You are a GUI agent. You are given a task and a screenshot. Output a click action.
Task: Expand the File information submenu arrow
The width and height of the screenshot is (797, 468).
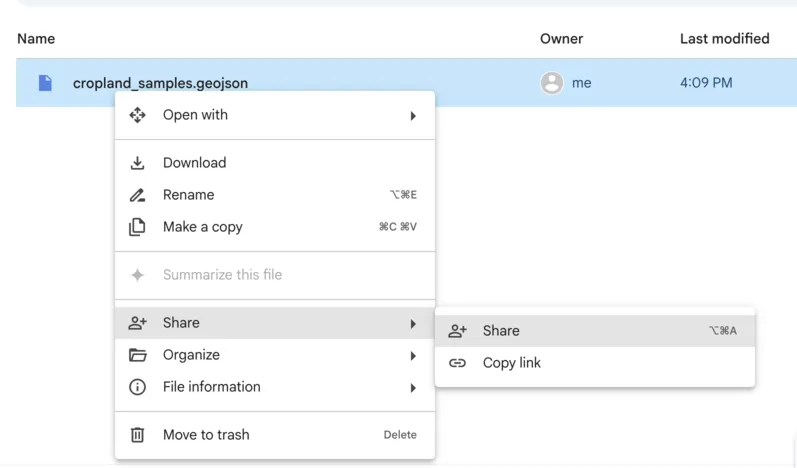coord(413,388)
